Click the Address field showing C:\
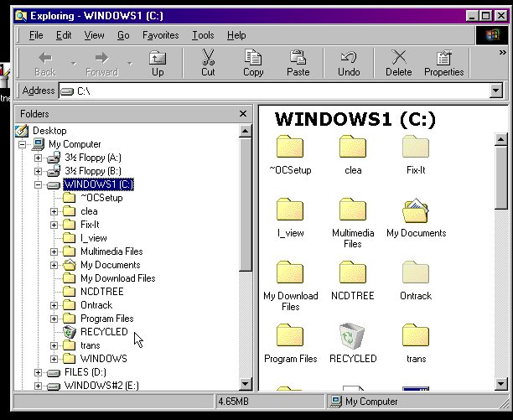 click(x=277, y=91)
